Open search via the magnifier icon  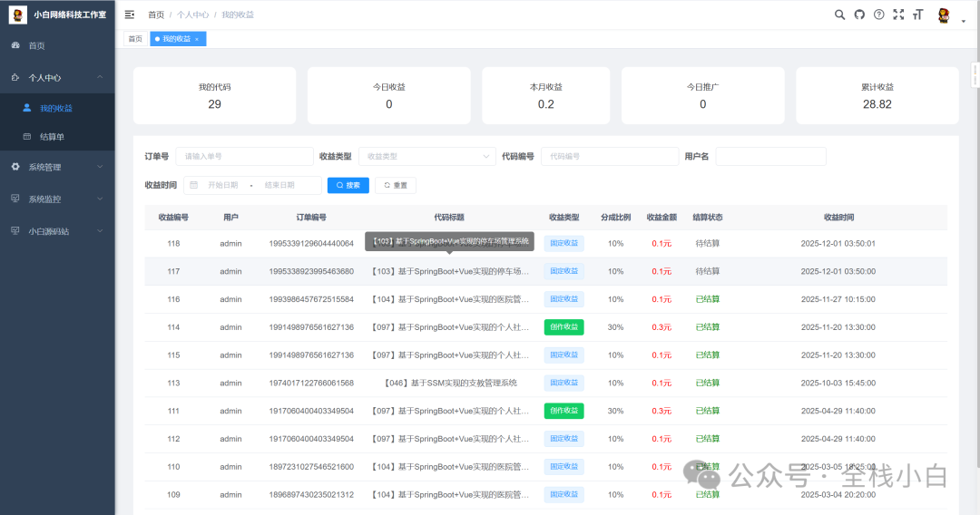tap(839, 15)
